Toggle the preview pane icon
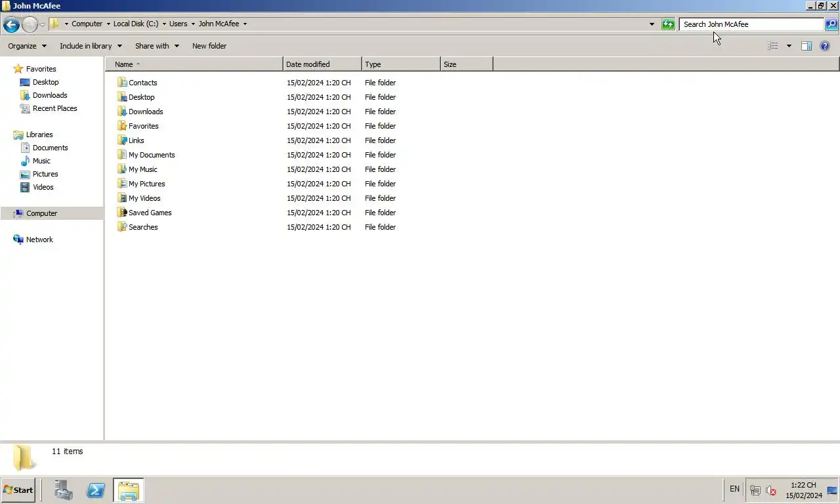Image resolution: width=840 pixels, height=504 pixels. pos(807,46)
